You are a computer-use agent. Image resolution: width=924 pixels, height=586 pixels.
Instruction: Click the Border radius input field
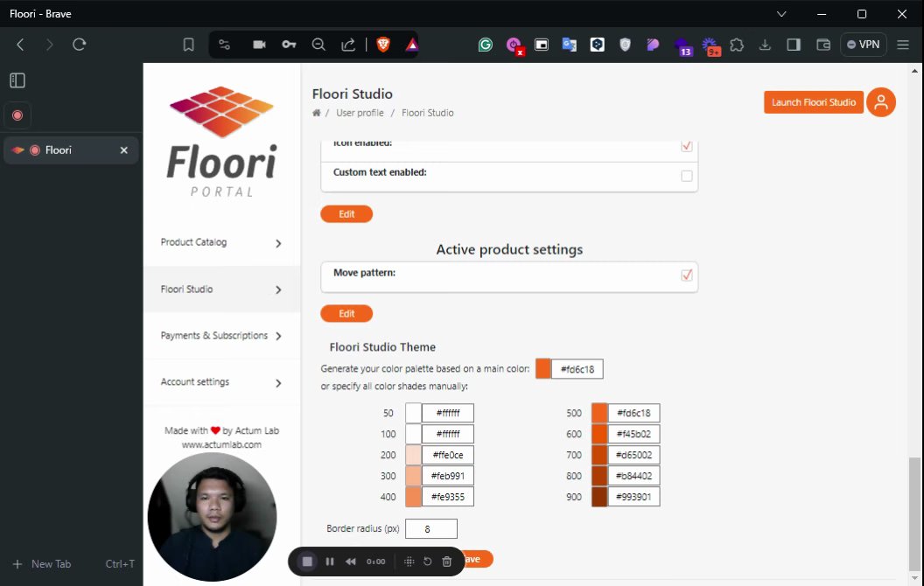431,528
